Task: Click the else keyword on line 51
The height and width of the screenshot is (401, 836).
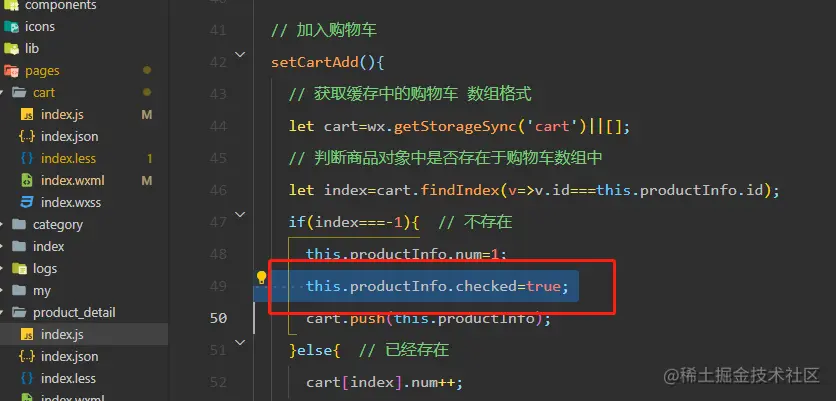Action: tap(314, 350)
